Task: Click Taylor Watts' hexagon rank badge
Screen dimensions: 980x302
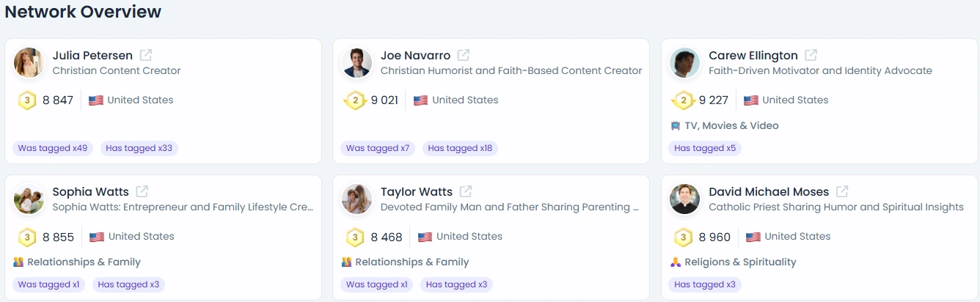Action: 355,237
